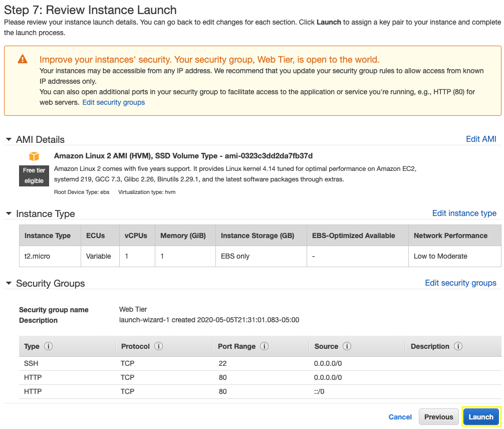Follow Edit security groups link in the warning
This screenshot has height=429, width=504.
tap(113, 102)
